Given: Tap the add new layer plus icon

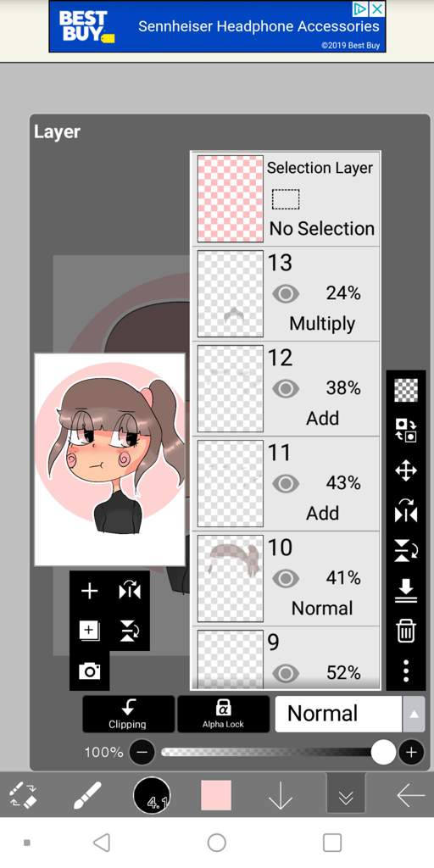Looking at the screenshot, I should pyautogui.click(x=89, y=591).
